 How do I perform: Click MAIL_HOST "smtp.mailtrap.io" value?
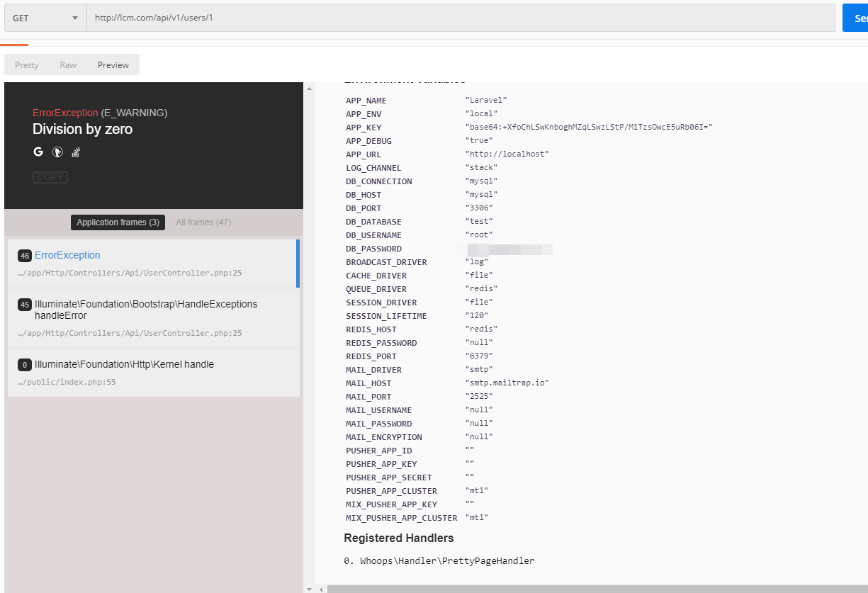tap(507, 383)
